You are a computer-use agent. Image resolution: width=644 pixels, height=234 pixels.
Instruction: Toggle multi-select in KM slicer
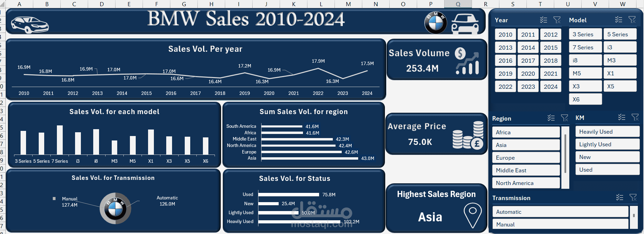click(622, 117)
